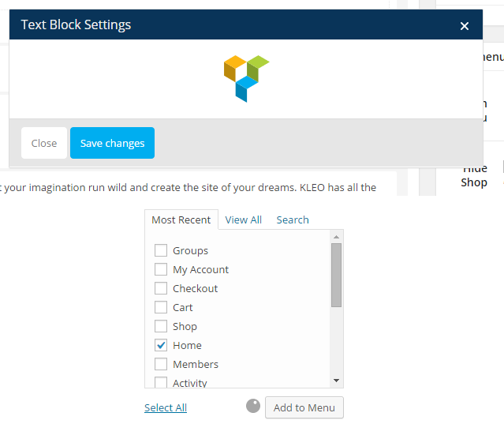Image resolution: width=504 pixels, height=424 pixels.
Task: Uncheck the Home checkbox
Action: [x=161, y=345]
